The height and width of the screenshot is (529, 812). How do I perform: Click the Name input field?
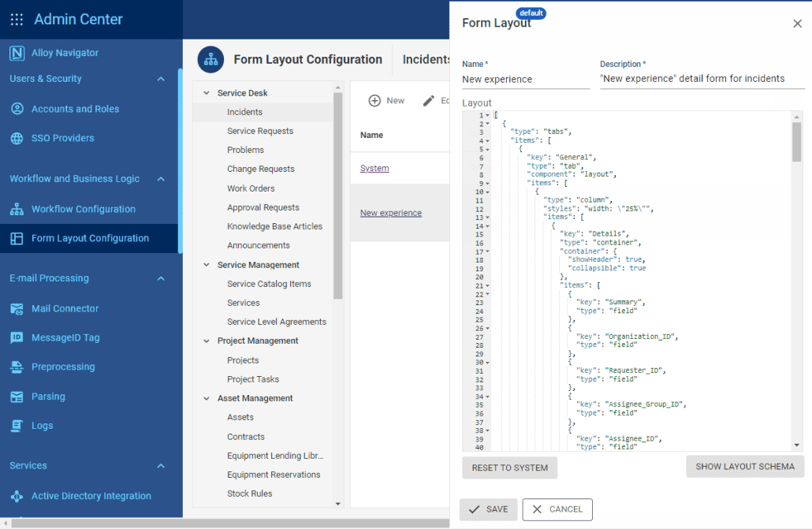coord(525,79)
